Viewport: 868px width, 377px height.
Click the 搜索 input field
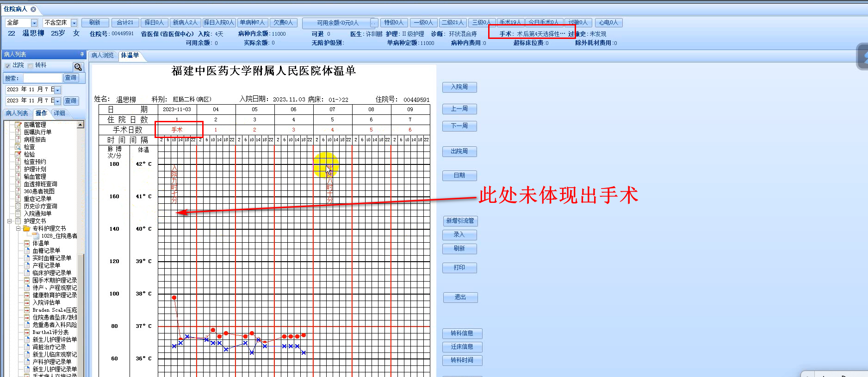coord(43,78)
